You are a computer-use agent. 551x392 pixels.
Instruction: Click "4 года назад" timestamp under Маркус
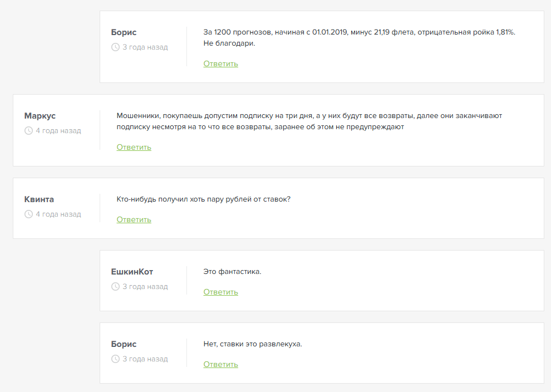point(58,131)
